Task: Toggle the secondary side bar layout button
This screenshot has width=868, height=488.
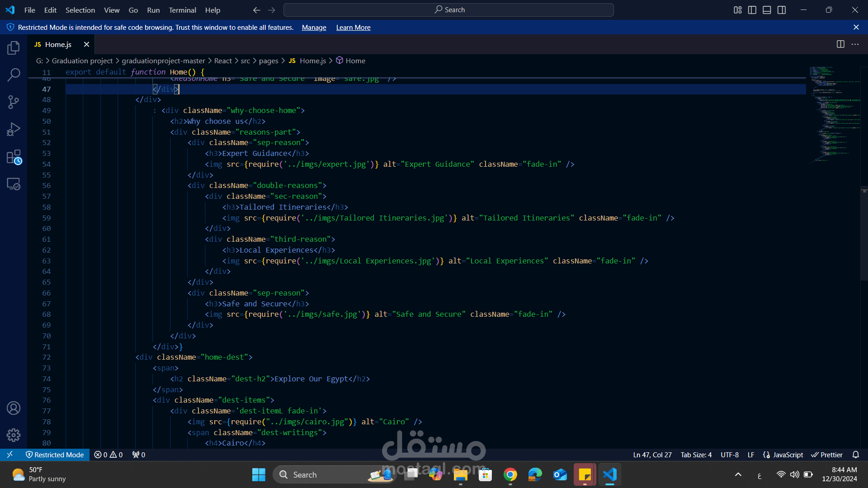Action: (x=782, y=10)
